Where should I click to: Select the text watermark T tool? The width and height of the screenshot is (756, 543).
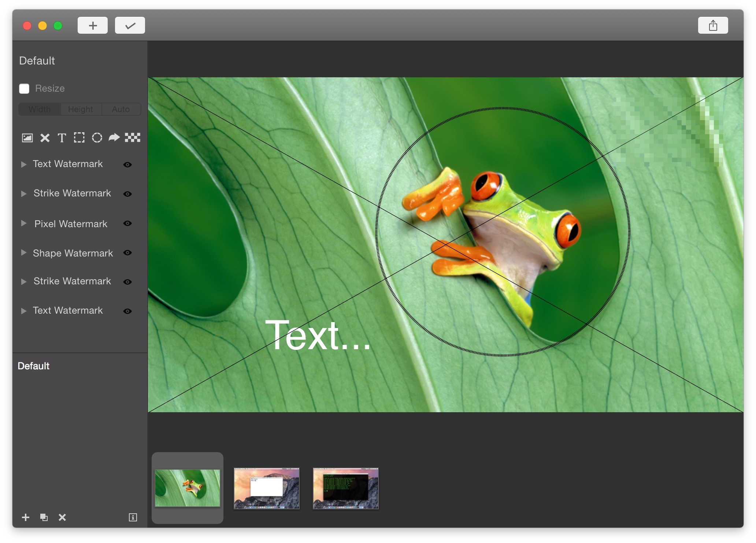[x=62, y=138]
